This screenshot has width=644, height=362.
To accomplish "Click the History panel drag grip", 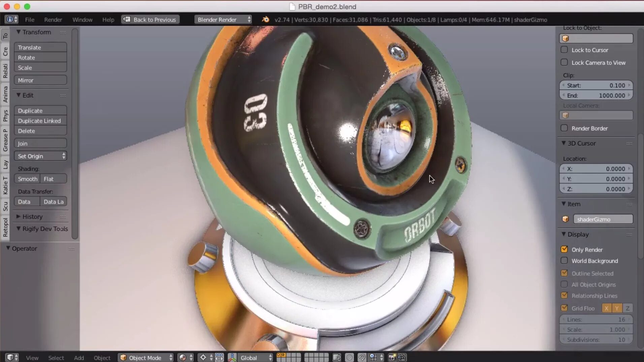I will click(x=63, y=217).
